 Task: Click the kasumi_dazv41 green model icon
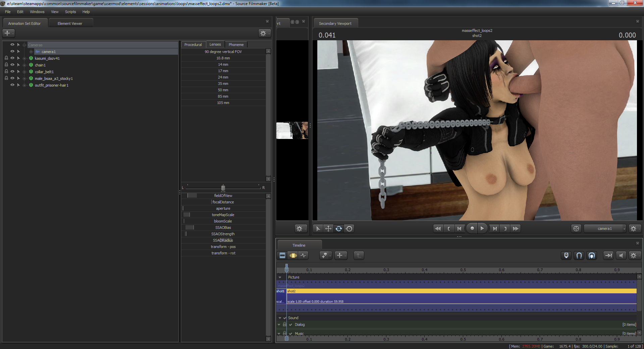tap(31, 58)
